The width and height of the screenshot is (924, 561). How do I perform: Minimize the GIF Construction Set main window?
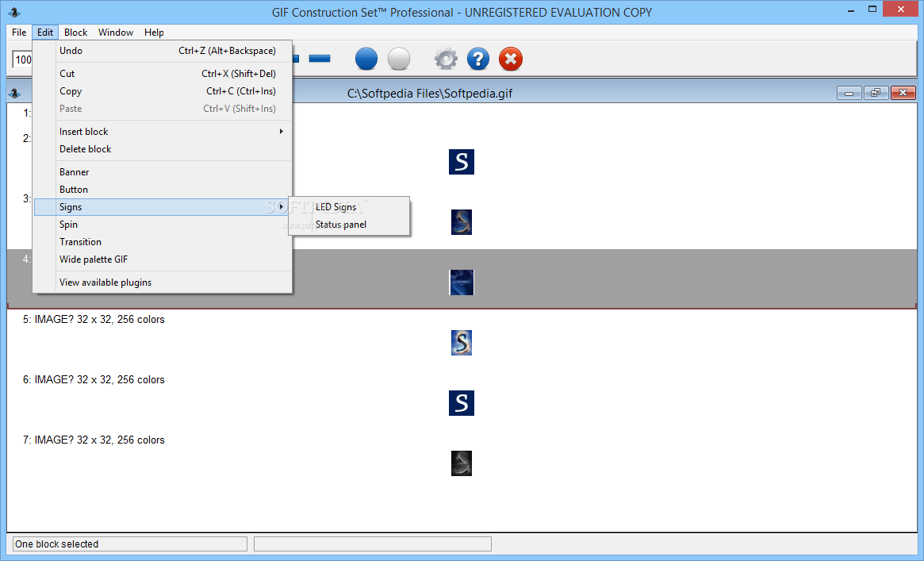point(850,10)
